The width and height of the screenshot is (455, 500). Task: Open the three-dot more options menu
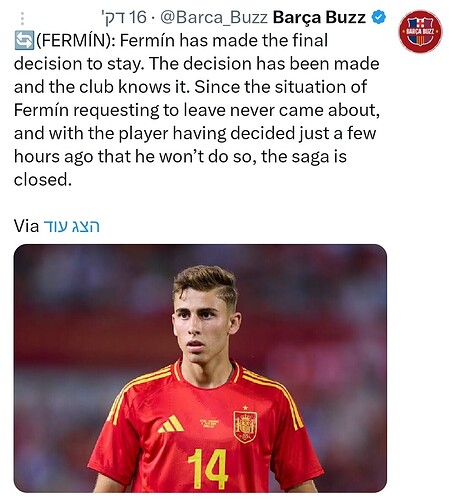coord(22,18)
